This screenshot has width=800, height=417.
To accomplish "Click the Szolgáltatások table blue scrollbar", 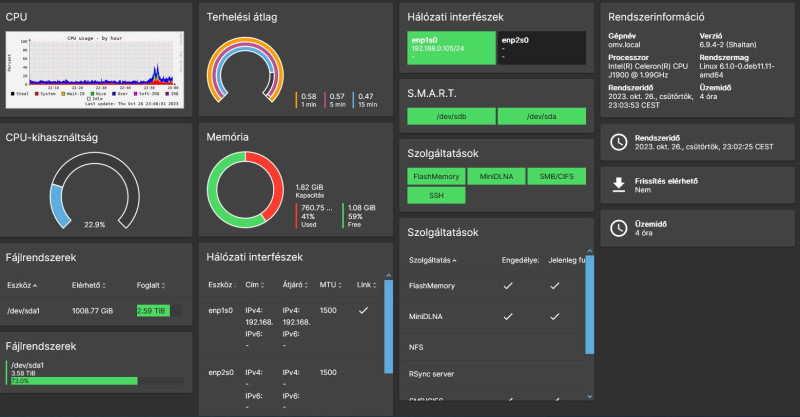I will coord(590,305).
